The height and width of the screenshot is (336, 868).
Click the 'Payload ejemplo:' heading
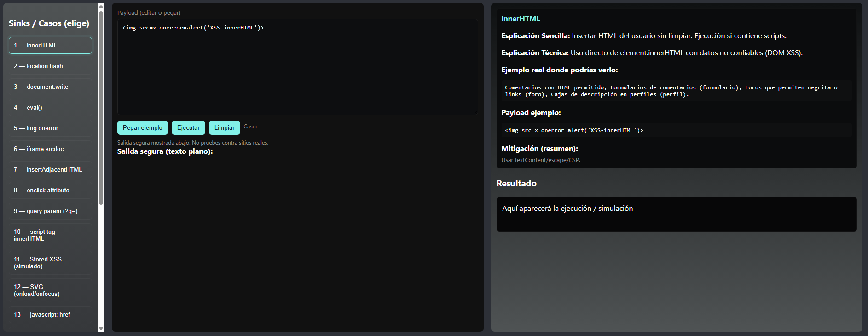coord(531,113)
